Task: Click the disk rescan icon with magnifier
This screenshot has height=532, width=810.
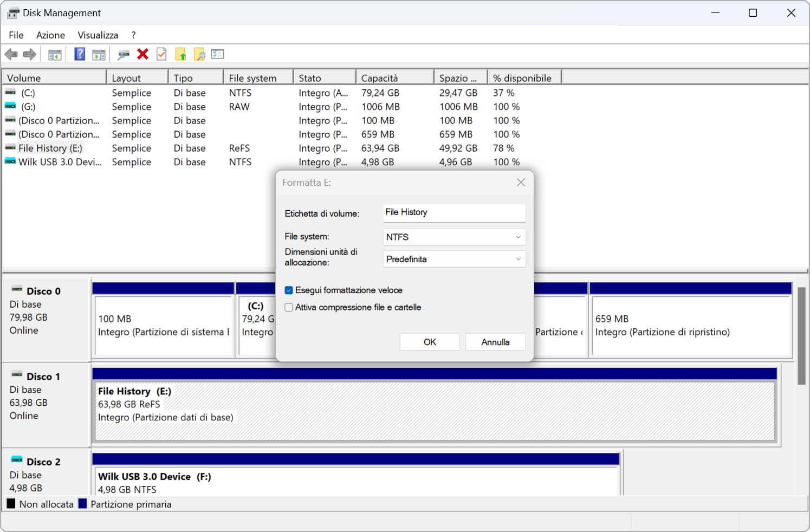Action: click(124, 54)
